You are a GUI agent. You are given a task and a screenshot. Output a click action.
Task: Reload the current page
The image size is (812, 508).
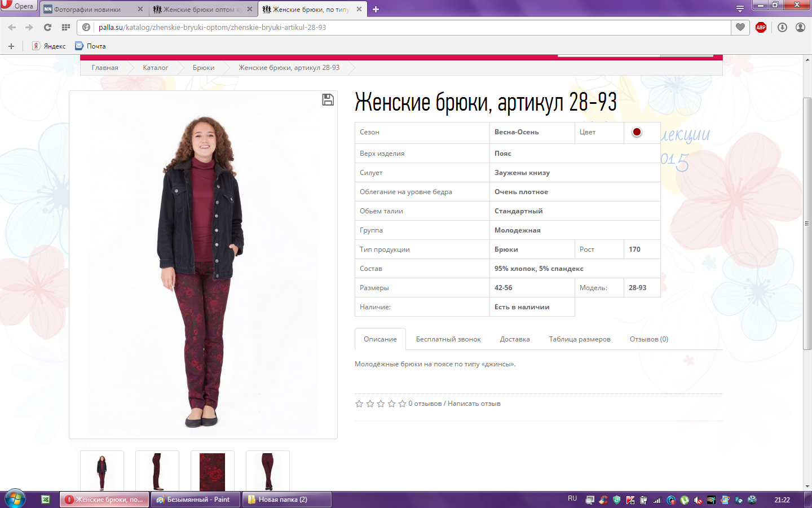[47, 27]
